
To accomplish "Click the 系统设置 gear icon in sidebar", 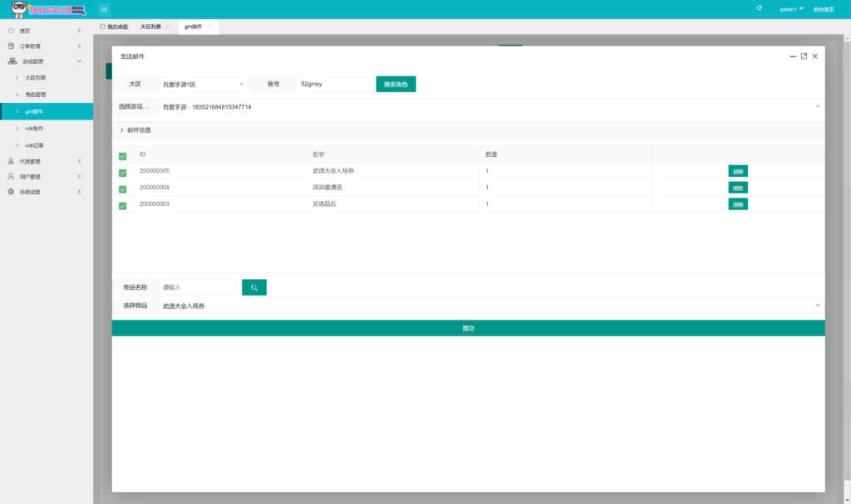I will coord(11,192).
